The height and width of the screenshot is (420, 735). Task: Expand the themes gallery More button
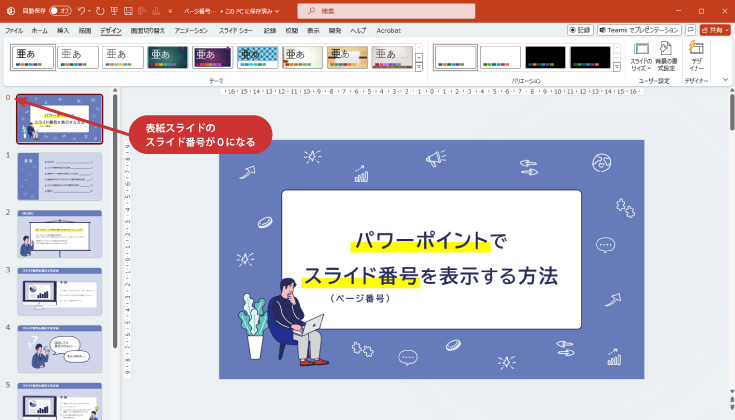coord(419,67)
